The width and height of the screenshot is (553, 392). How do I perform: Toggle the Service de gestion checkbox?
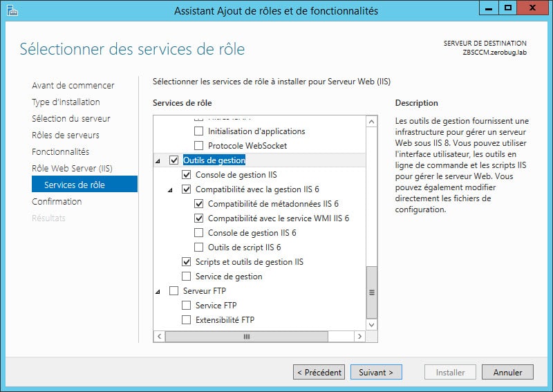(186, 277)
